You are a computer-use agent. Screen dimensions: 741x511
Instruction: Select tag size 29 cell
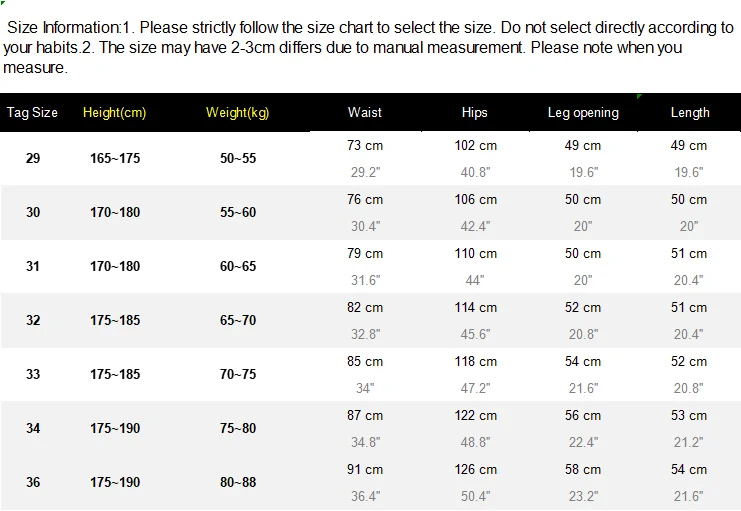coord(33,158)
